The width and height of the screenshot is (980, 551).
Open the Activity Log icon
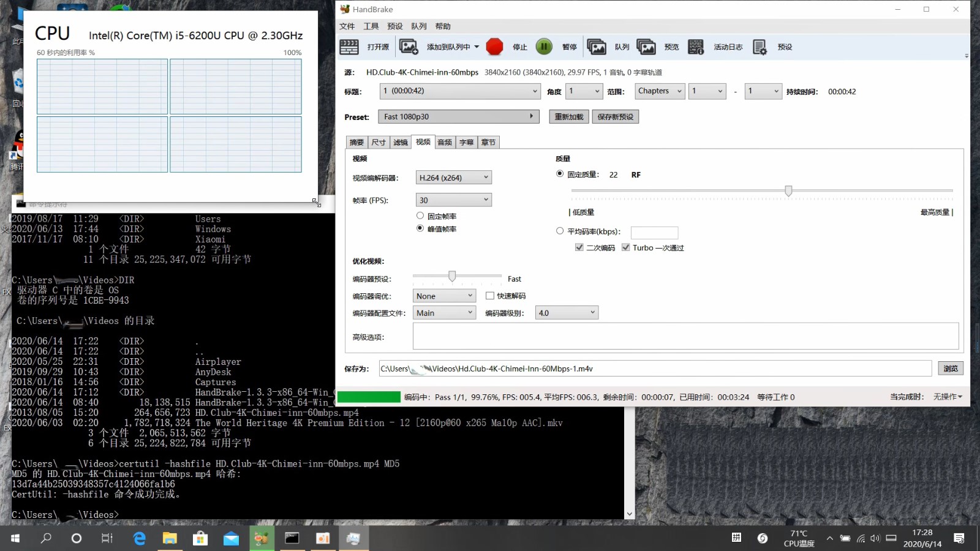696,47
